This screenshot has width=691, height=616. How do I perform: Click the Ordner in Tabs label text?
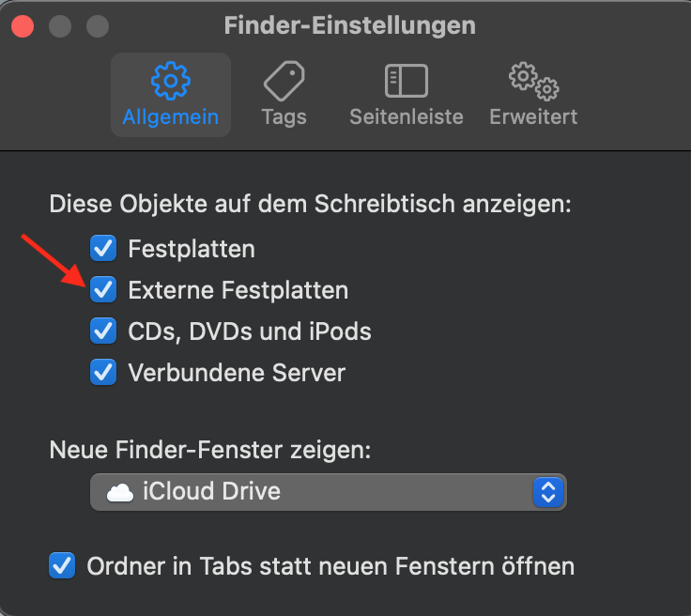click(330, 566)
